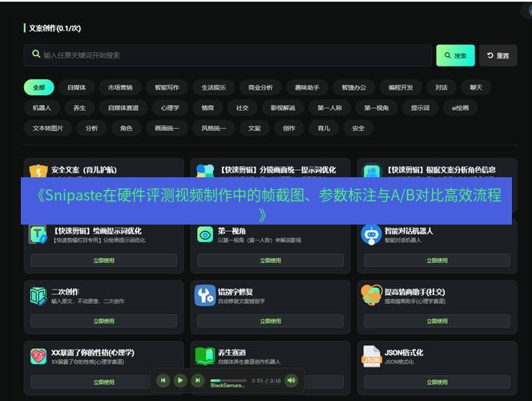This screenshot has height=401, width=532.
Task: Filter by the 影视解说 tag
Action: (283, 107)
